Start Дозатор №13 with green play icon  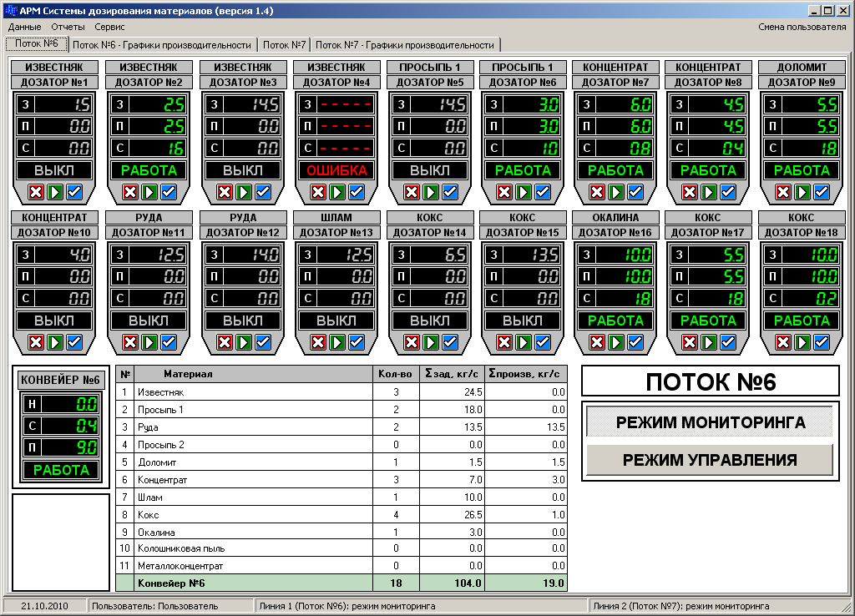[337, 342]
